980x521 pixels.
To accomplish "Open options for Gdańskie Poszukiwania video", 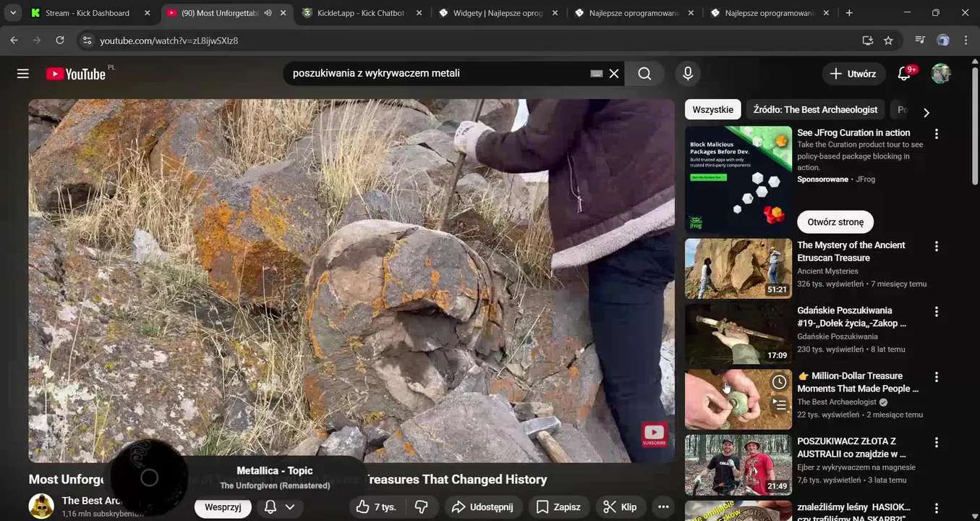I will [x=937, y=311].
